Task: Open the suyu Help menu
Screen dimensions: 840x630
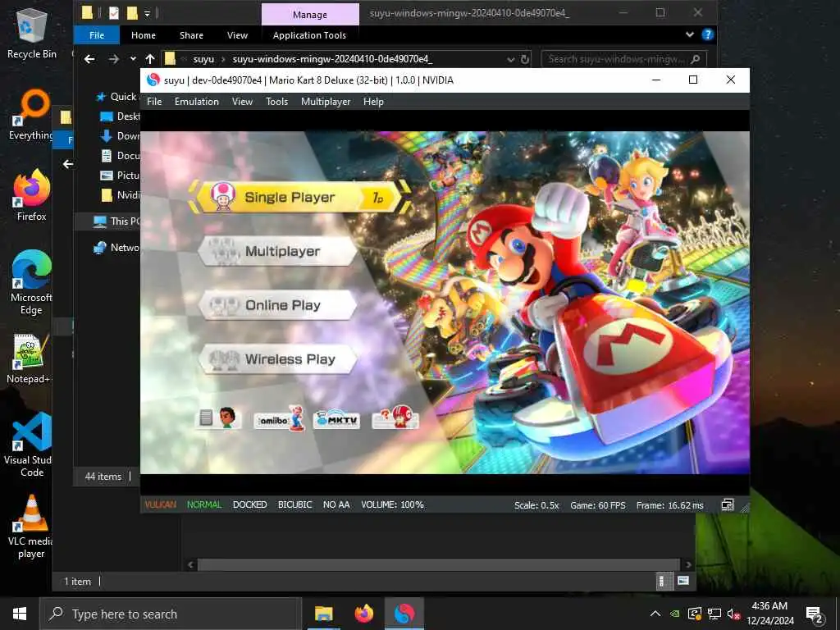Action: 373,101
